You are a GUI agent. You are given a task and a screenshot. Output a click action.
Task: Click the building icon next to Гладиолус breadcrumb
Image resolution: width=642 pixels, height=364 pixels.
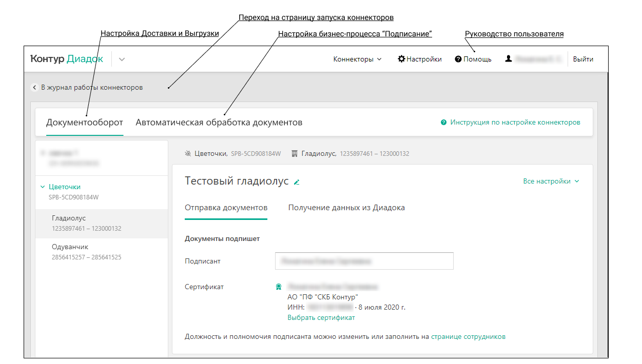[x=295, y=153]
